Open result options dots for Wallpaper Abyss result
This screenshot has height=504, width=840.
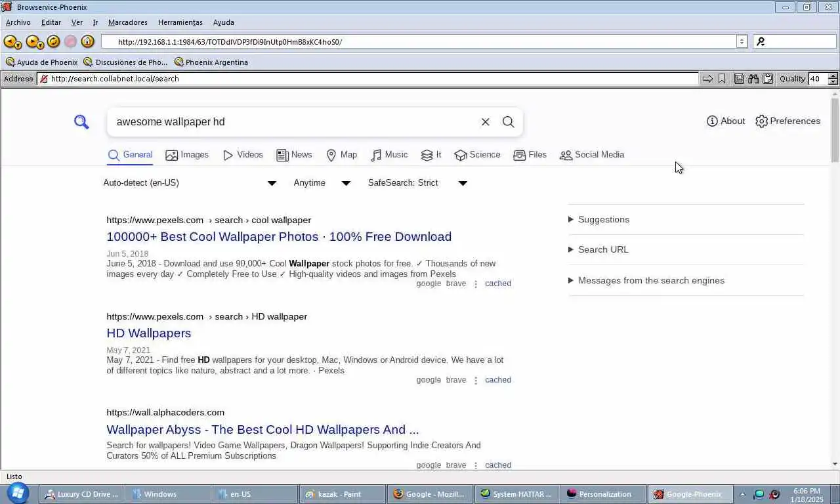(476, 465)
